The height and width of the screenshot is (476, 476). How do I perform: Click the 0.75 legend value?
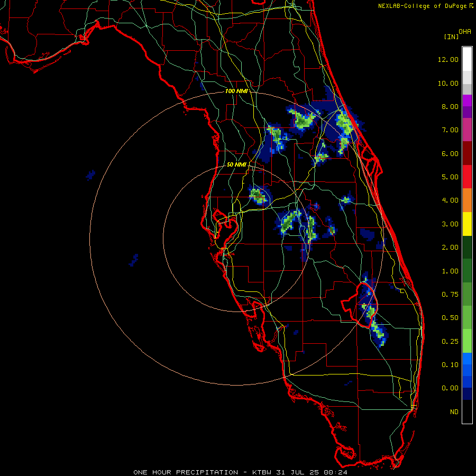click(450, 295)
